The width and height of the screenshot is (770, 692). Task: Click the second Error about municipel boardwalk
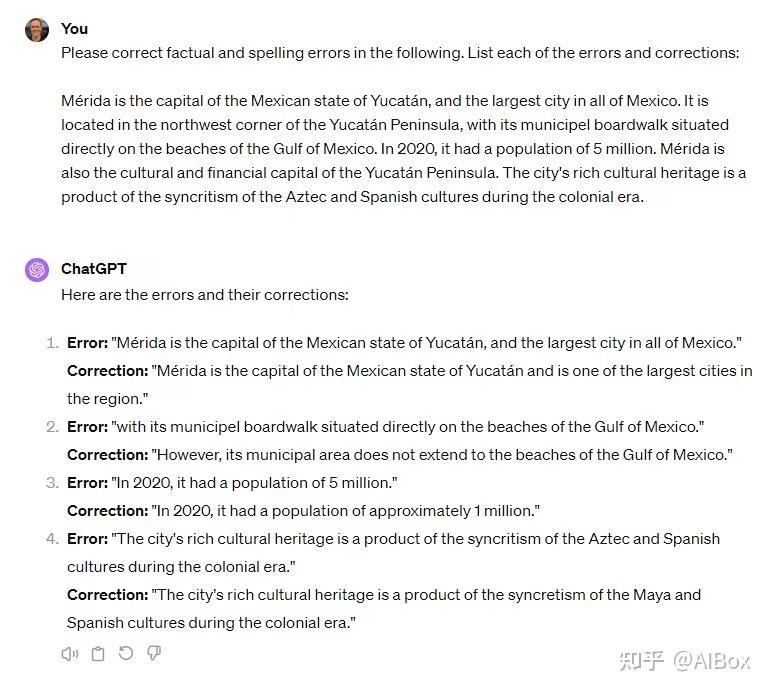pos(386,427)
